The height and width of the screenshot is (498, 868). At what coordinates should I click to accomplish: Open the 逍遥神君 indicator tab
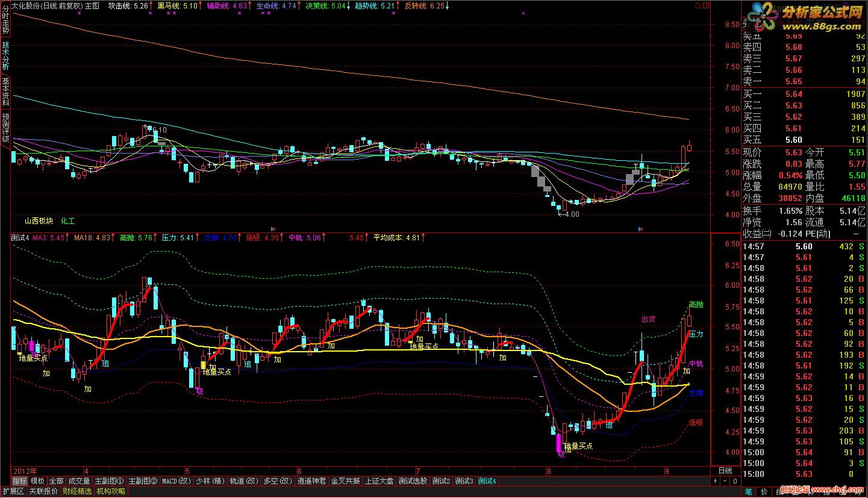point(311,481)
